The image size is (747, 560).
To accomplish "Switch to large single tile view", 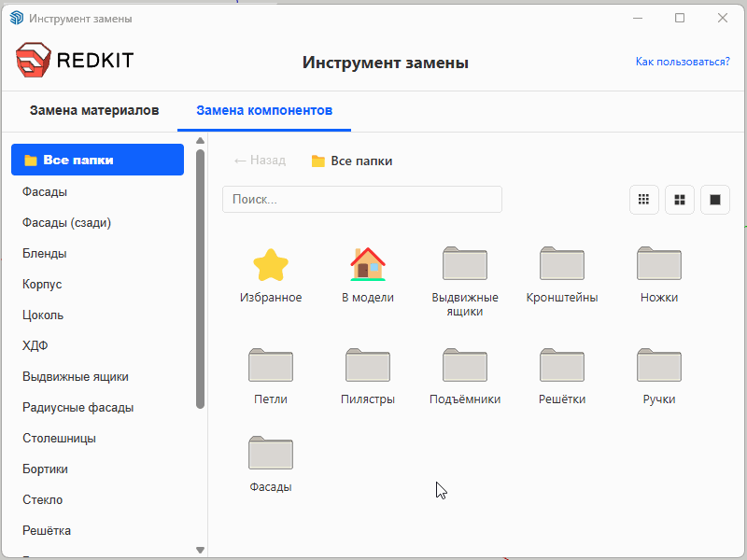I will coord(715,200).
